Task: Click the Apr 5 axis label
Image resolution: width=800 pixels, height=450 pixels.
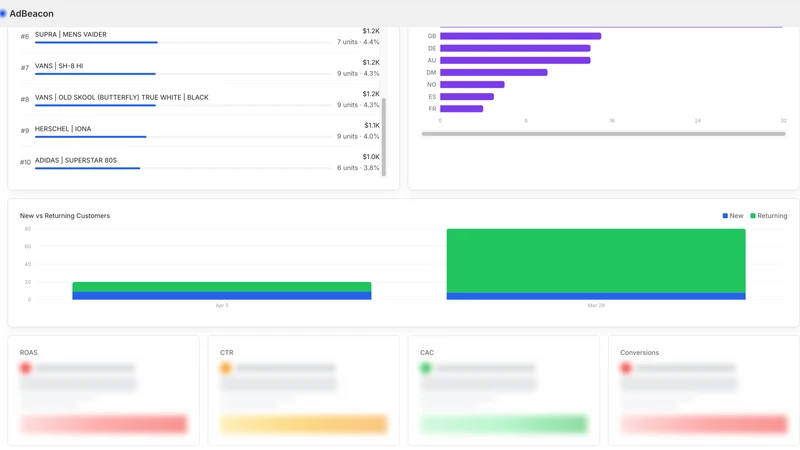Action: 222,306
